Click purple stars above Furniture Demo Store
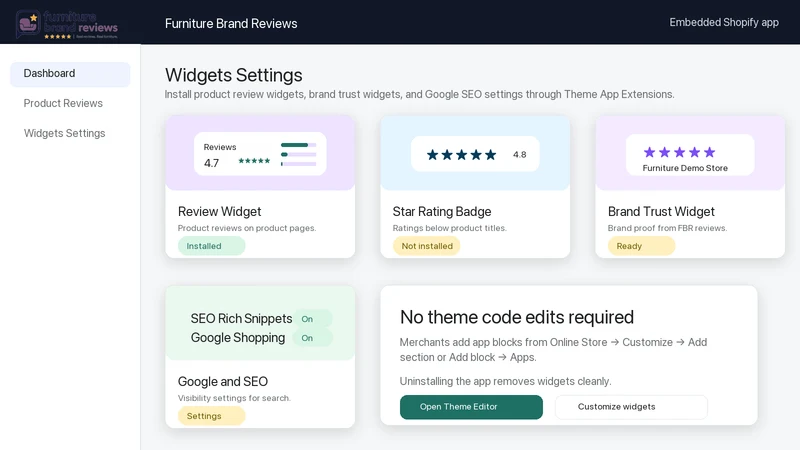 pyautogui.click(x=679, y=152)
